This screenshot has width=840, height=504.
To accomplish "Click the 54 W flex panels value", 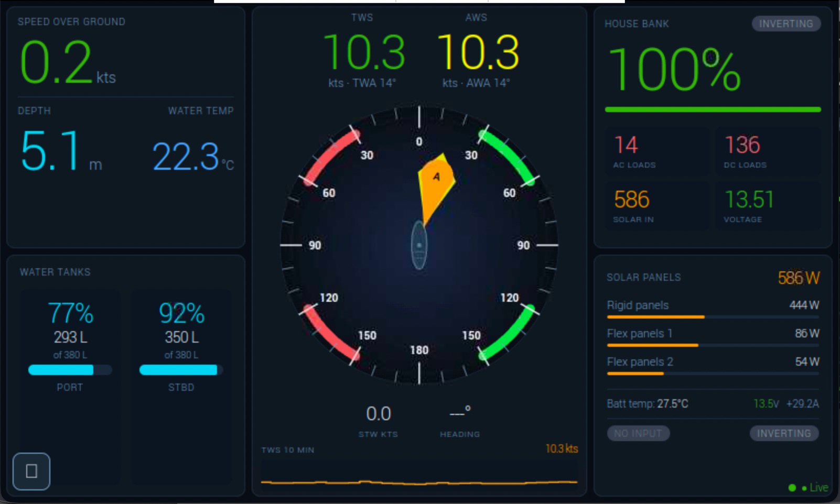I will (807, 361).
